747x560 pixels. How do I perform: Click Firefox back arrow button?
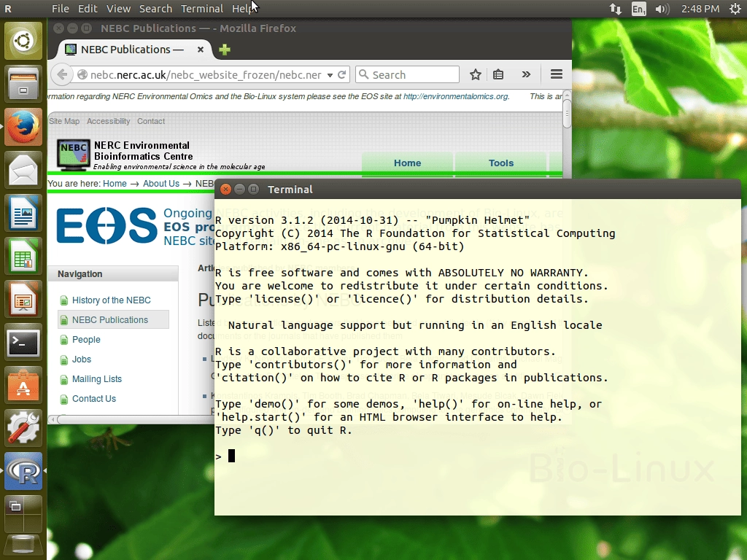(x=62, y=75)
